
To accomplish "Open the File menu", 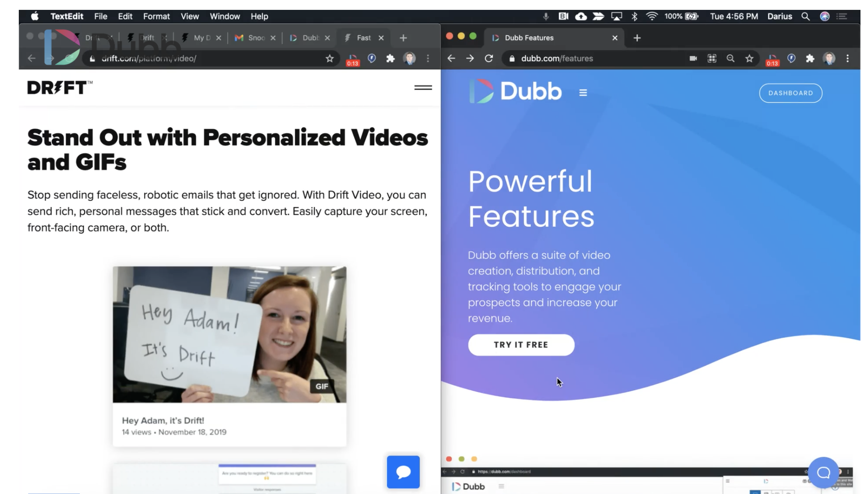I will [101, 16].
